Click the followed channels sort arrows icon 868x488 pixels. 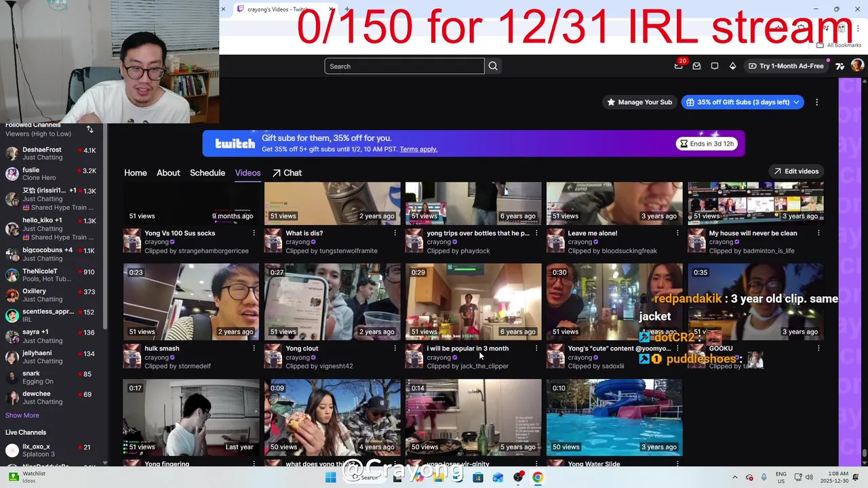90,129
